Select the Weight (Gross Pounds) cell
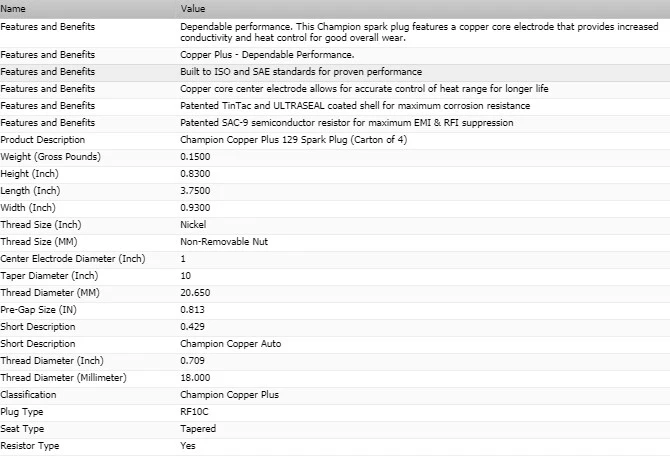670x456 pixels. pos(50,157)
